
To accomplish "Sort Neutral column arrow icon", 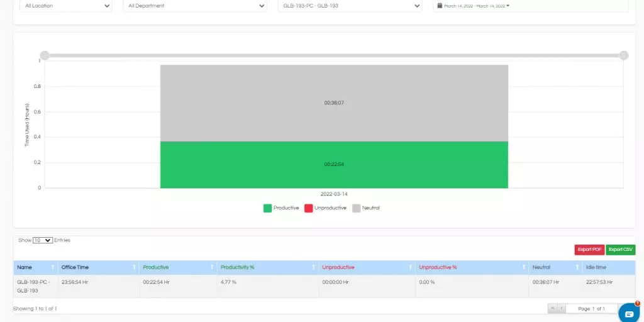I will [x=577, y=267].
